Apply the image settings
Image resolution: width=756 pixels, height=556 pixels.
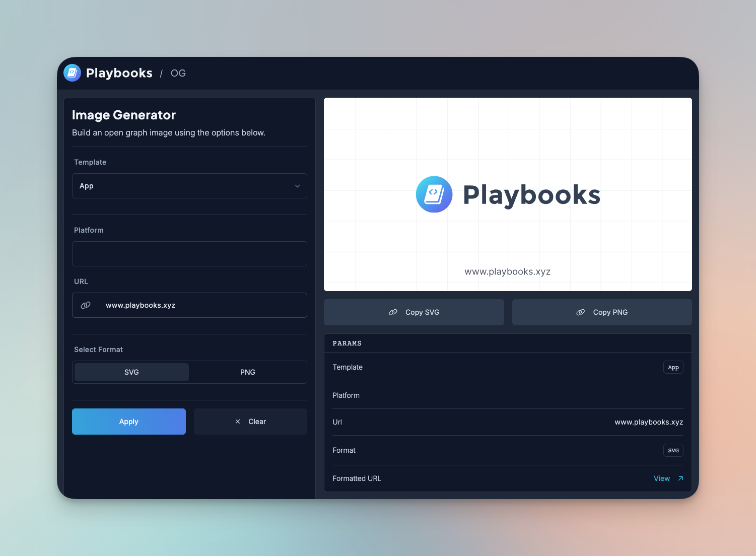[129, 422]
